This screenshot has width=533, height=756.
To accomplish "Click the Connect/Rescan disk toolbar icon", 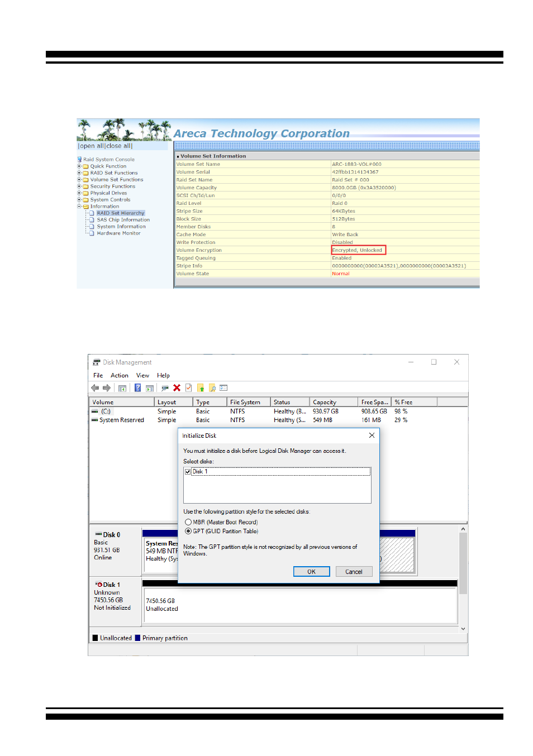I will [x=165, y=388].
